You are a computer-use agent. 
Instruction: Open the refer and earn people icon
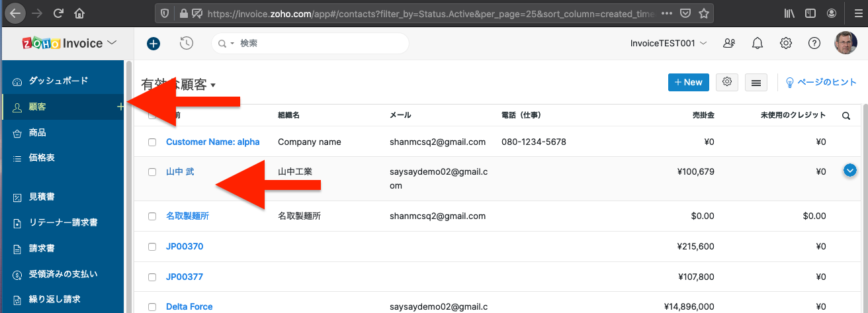(x=729, y=44)
